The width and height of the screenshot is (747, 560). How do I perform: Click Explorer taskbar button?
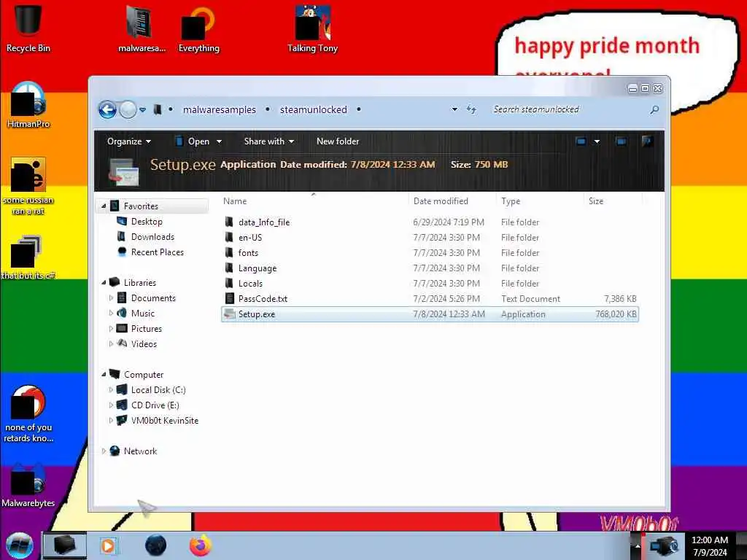tap(65, 545)
